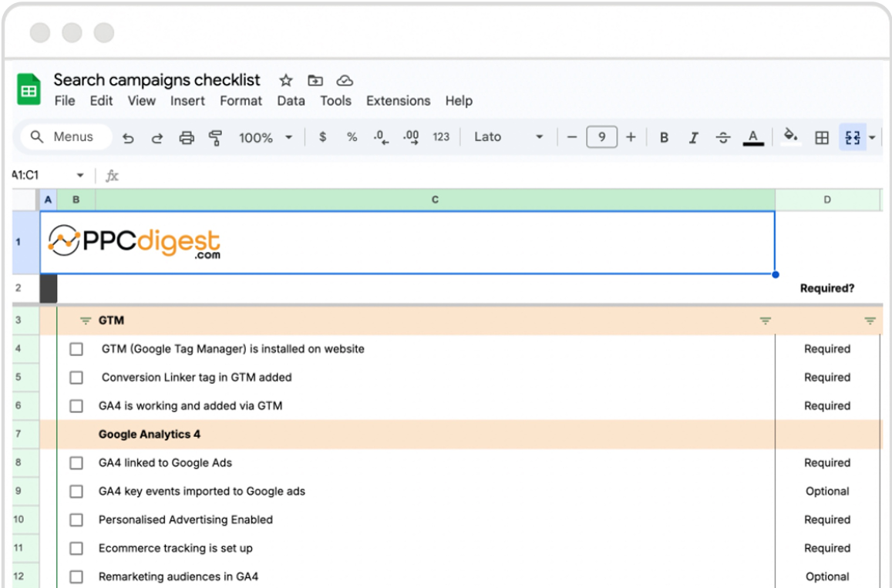Click the Menus search button
892x588 pixels.
point(65,137)
